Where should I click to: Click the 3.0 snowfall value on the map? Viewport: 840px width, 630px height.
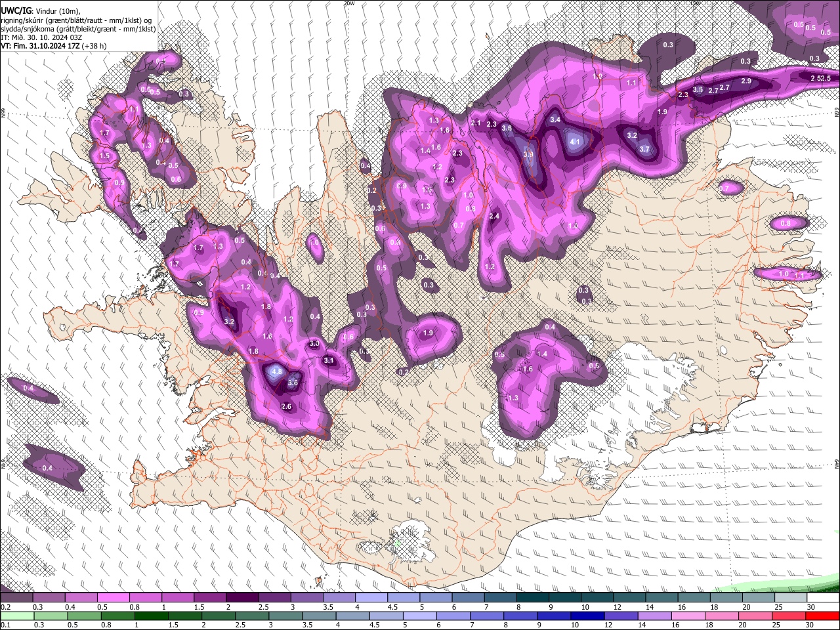click(314, 343)
